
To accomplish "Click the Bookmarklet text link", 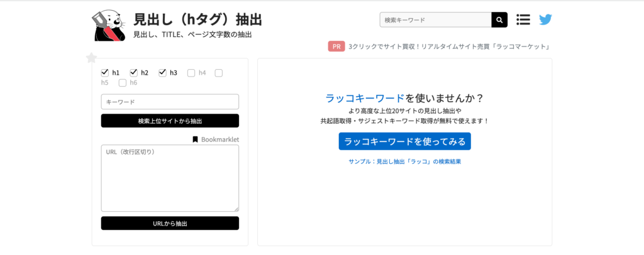I will pyautogui.click(x=220, y=139).
